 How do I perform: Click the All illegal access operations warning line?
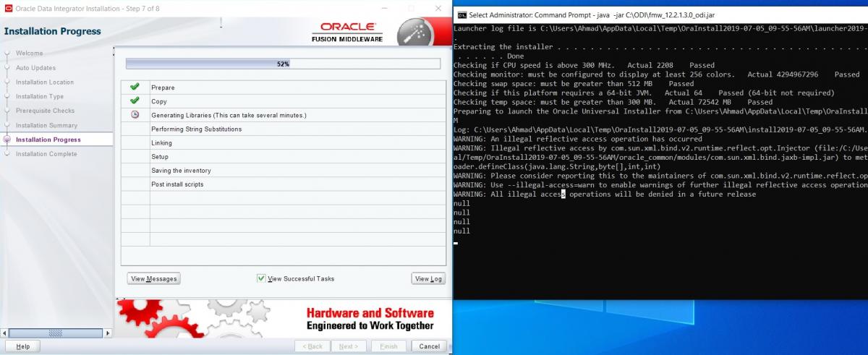605,194
